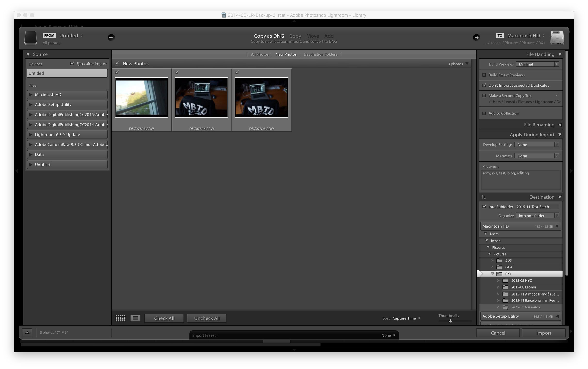Click the grid view icon in thumbnail controls
The width and height of the screenshot is (588, 369).
[121, 318]
